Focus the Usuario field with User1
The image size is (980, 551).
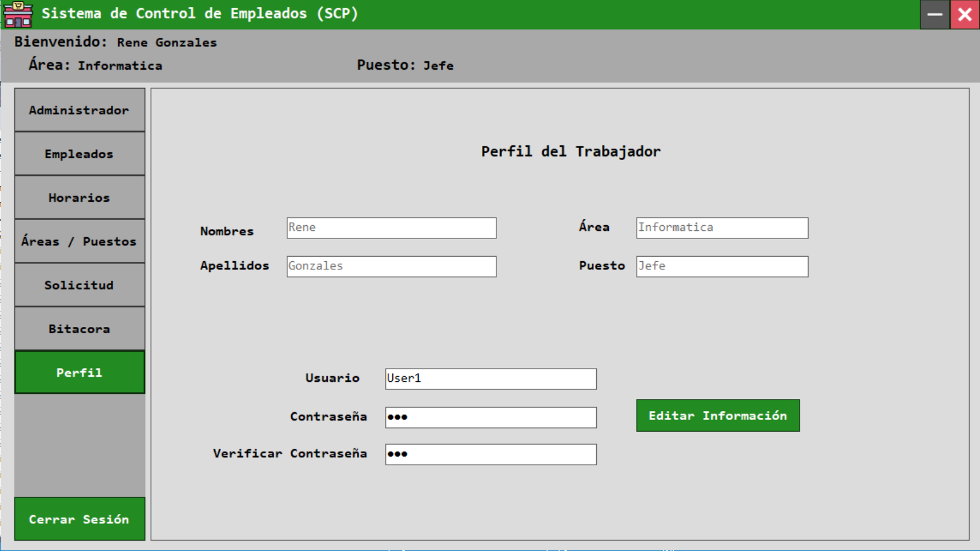[x=491, y=378]
